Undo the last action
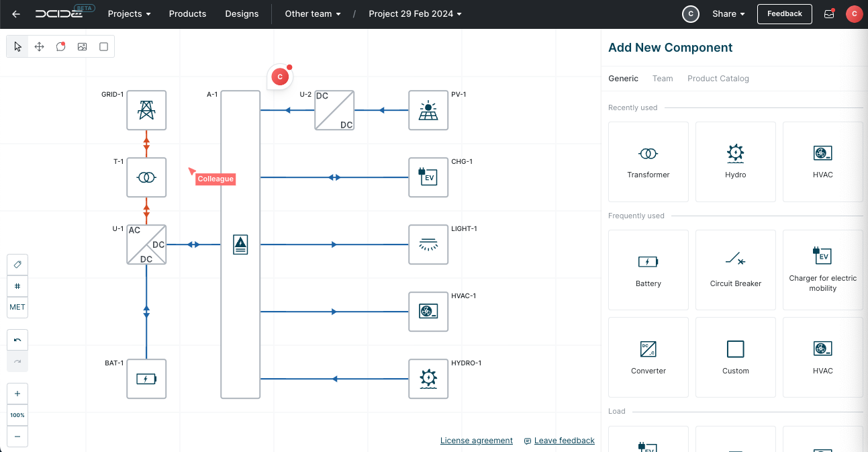This screenshot has height=452, width=868. [x=17, y=340]
